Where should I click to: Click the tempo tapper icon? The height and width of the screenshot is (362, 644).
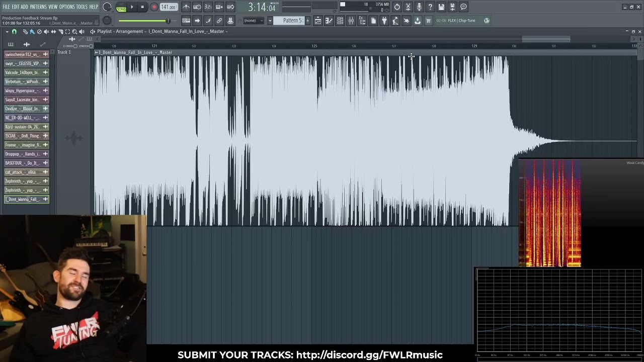[x=395, y=21]
